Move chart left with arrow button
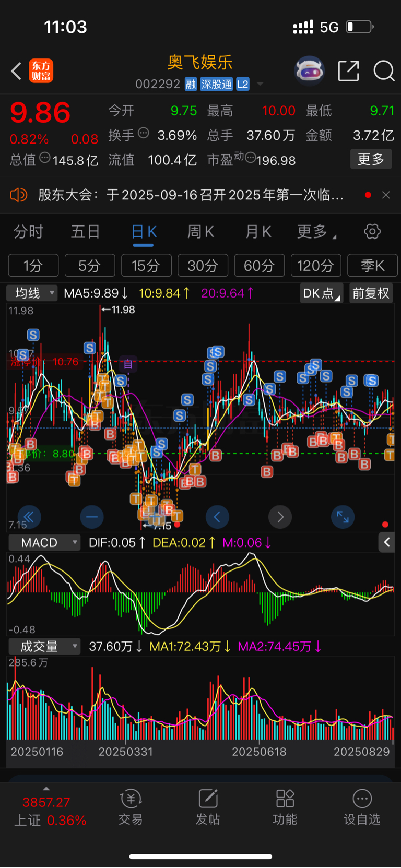401x868 pixels. (217, 517)
